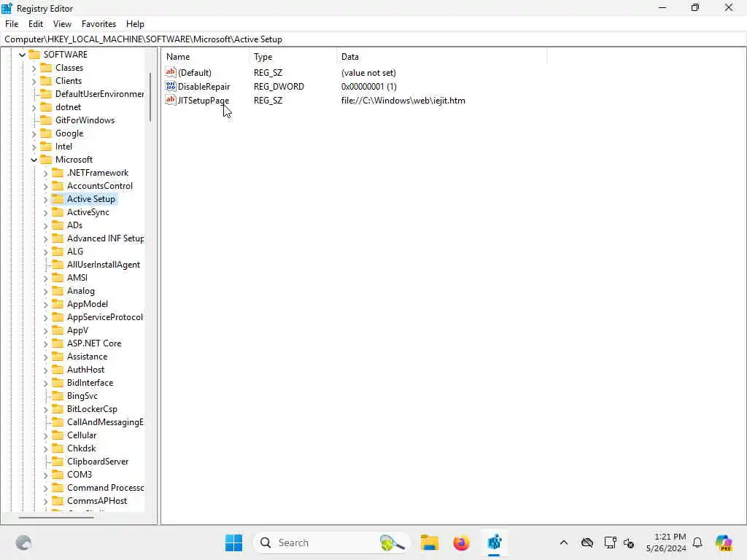The image size is (747, 560).
Task: Expand the ActiveSync key
Action: (46, 212)
